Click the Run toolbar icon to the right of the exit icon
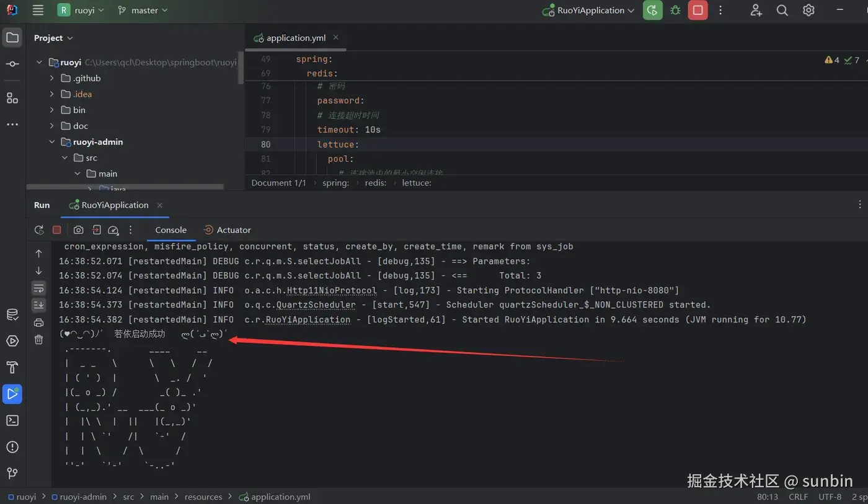The image size is (868, 504). [x=113, y=230]
